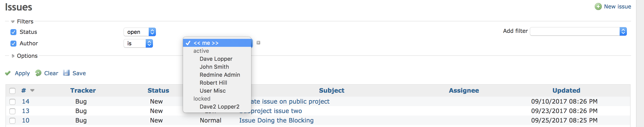
Task: Open the Add filter dropdown
Action: coord(578,32)
